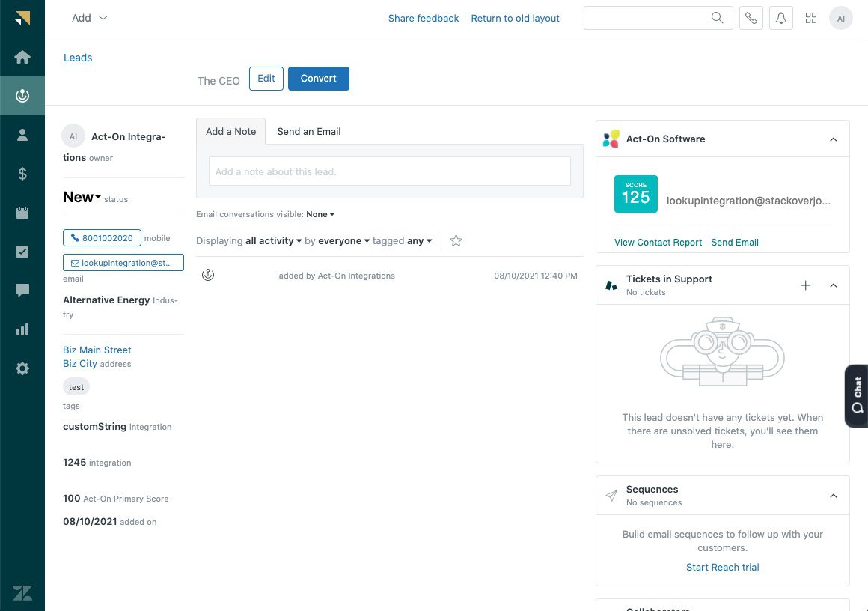Open the all activity filter dropdown
The image size is (868, 611).
(x=272, y=240)
